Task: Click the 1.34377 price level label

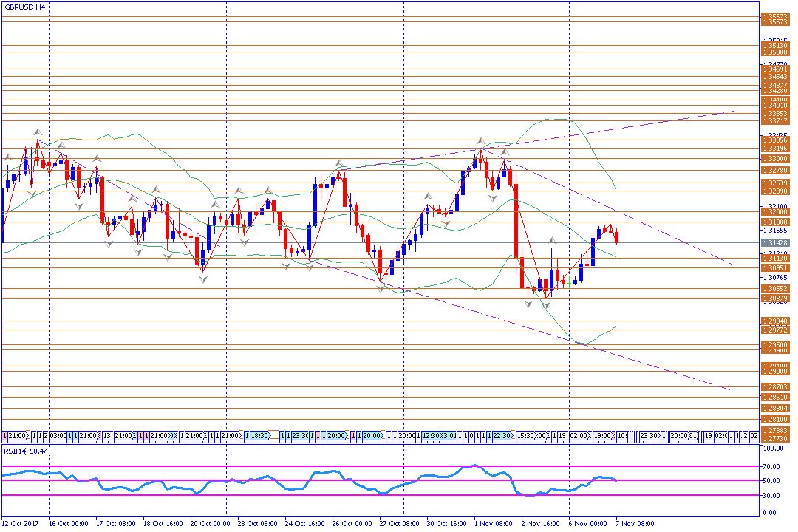Action: 775,85
